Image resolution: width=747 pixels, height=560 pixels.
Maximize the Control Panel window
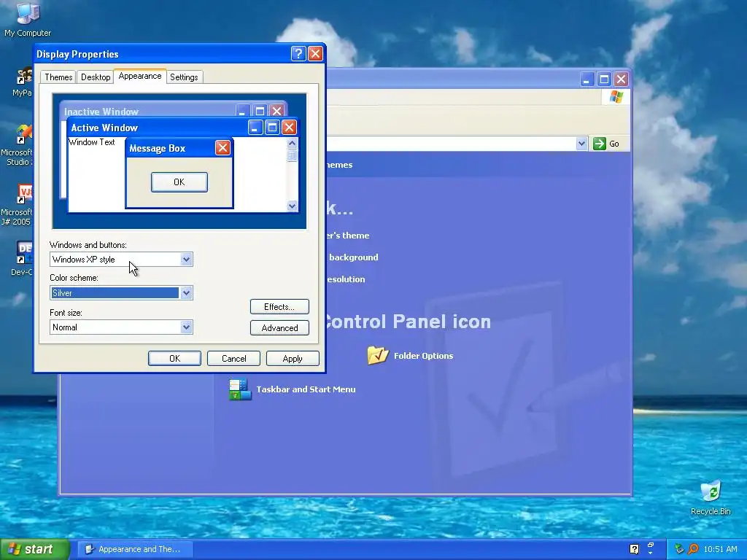pos(603,79)
